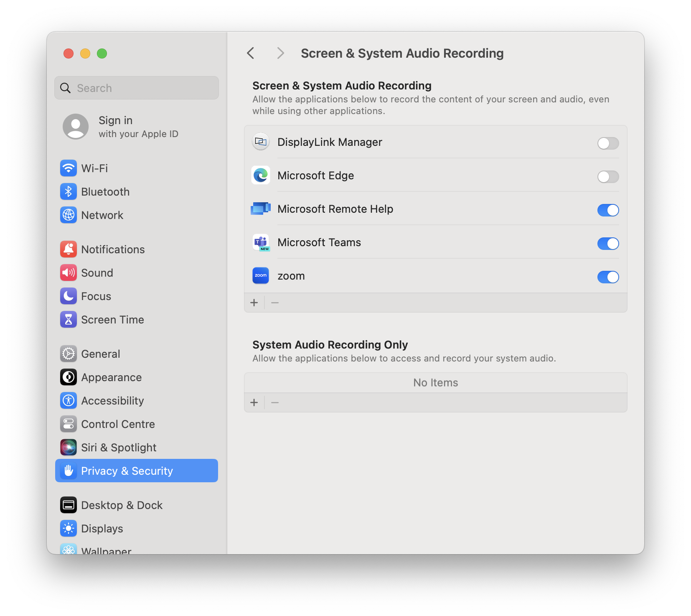
Task: Click the Displays sun icon
Action: point(69,529)
